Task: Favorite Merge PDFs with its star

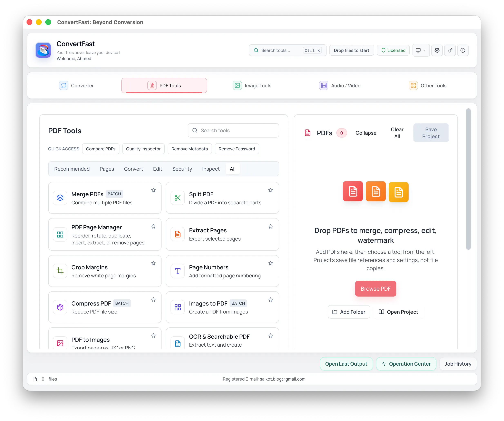Action: (153, 190)
